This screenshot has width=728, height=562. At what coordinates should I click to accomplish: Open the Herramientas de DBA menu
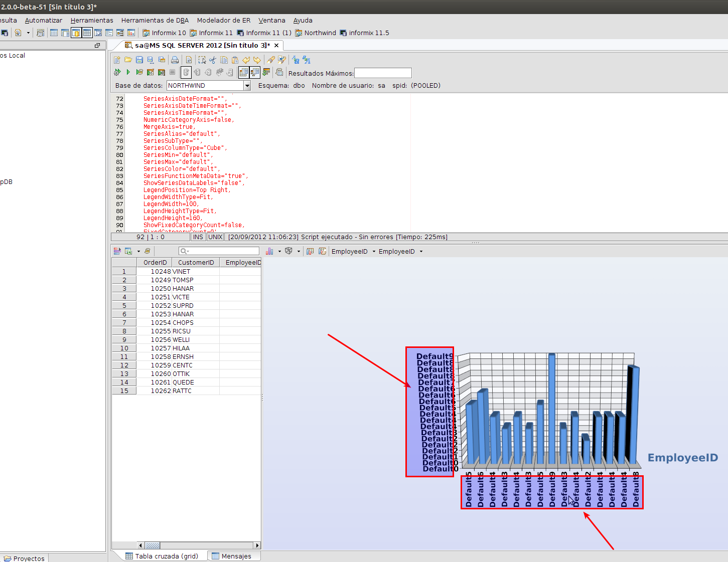[155, 21]
